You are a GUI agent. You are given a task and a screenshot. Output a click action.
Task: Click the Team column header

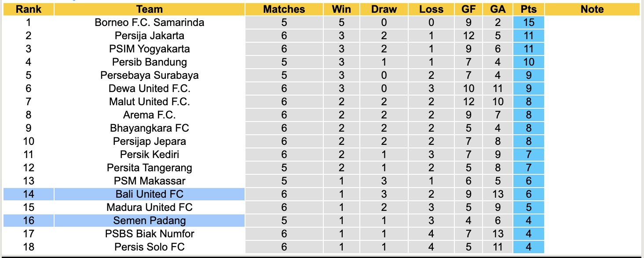pyautogui.click(x=150, y=9)
